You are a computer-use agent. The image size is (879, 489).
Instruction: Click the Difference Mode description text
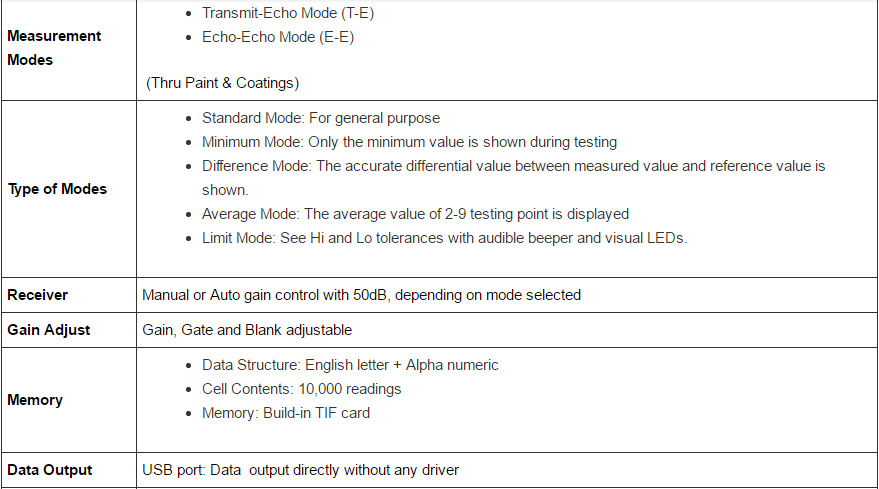pos(513,178)
